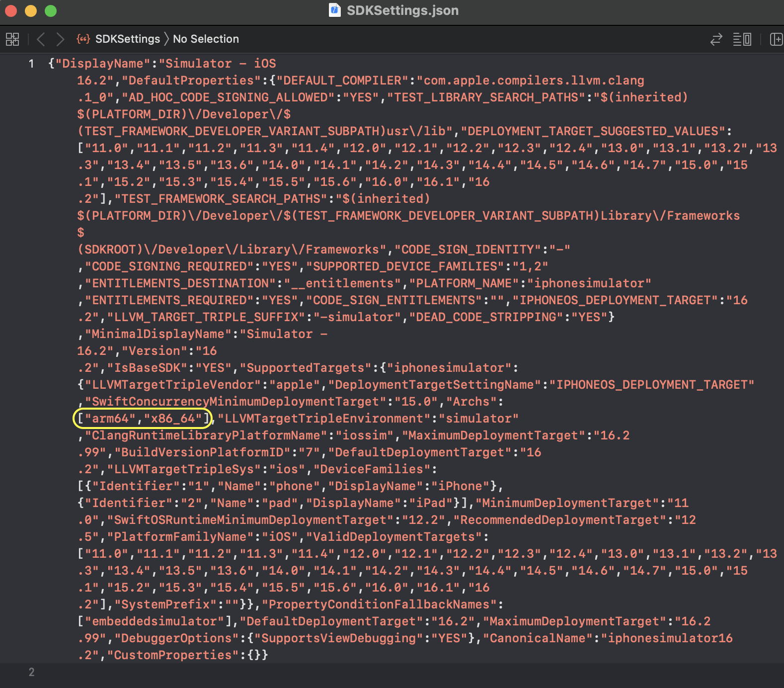
Task: Click "DEPLOYMENT_TARGET_SUGGESTED_VALUES" key
Action: click(593, 131)
